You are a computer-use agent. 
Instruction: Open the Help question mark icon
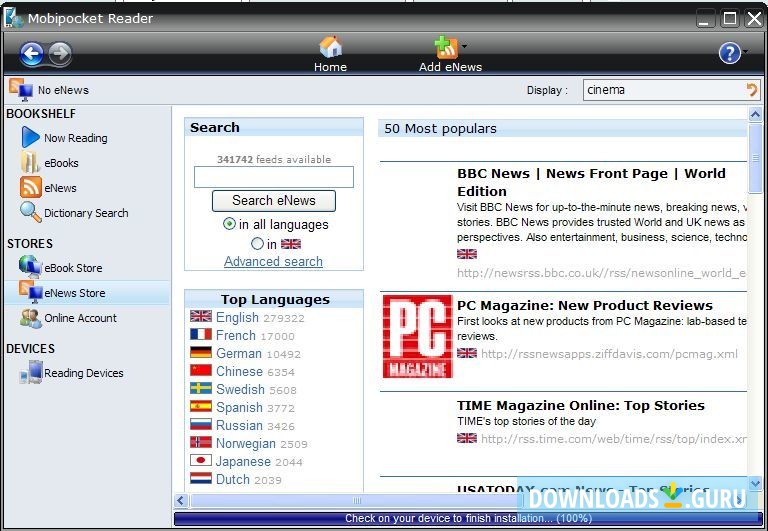coord(729,53)
